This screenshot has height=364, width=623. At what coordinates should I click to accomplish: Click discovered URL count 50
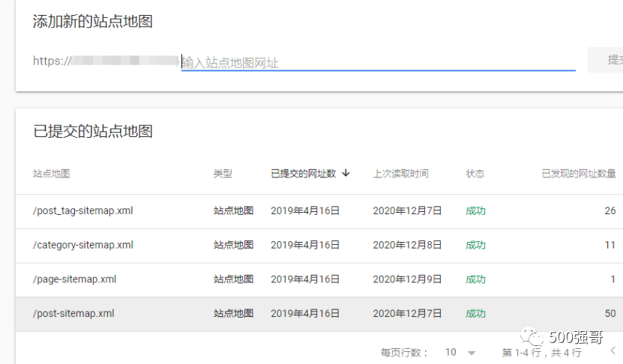tap(610, 313)
